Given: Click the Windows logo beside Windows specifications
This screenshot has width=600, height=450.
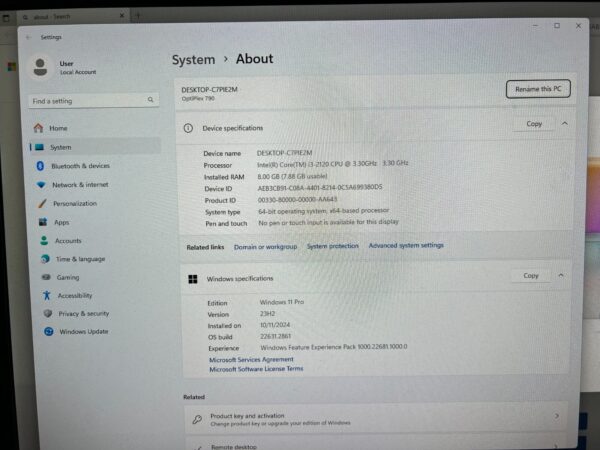Looking at the screenshot, I should click(193, 279).
